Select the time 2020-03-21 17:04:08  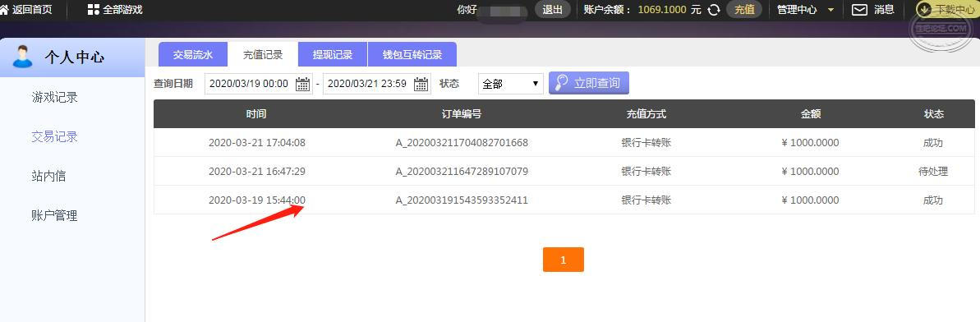[x=257, y=143]
